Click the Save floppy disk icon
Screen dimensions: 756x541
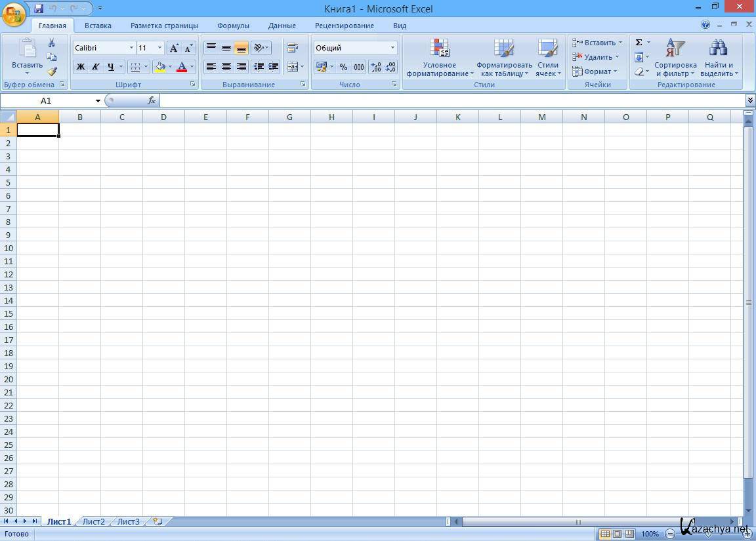pyautogui.click(x=39, y=9)
